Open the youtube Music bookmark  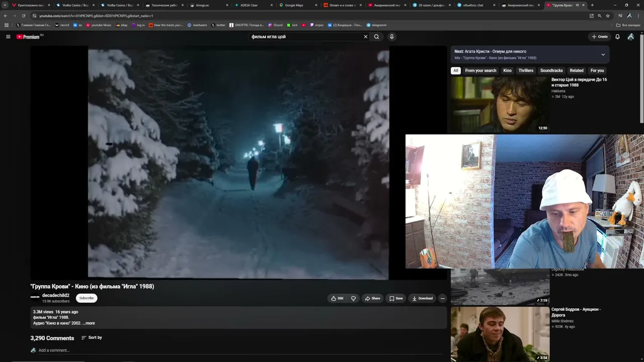coord(99,25)
